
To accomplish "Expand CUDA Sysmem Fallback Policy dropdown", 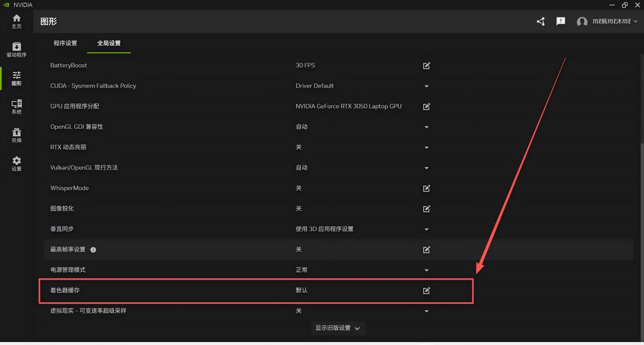I will 427,86.
